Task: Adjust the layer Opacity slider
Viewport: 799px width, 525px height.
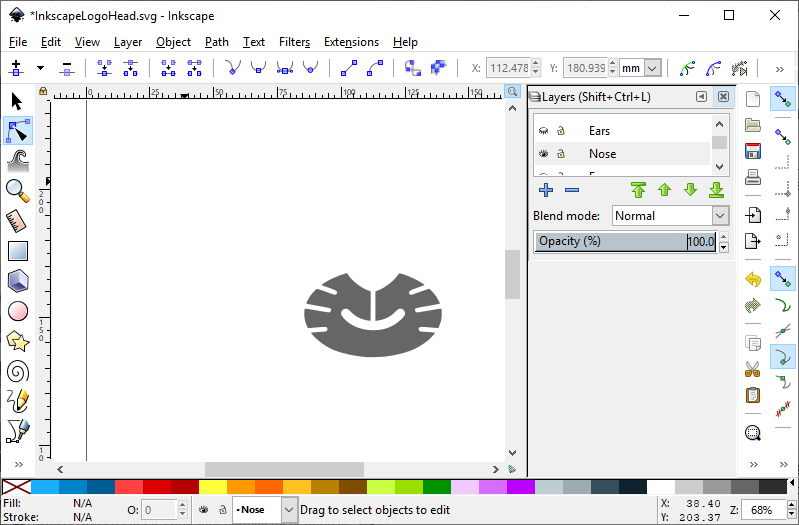Action: pos(625,241)
